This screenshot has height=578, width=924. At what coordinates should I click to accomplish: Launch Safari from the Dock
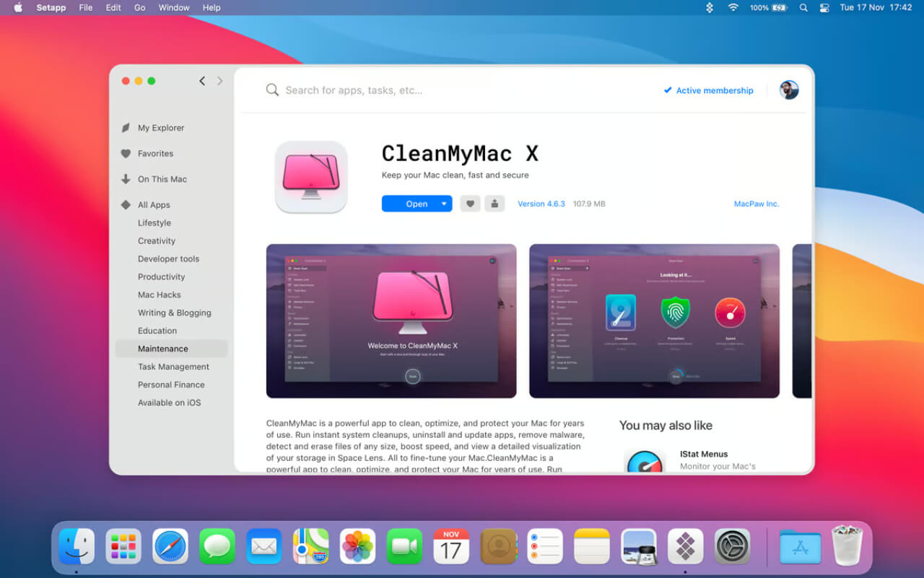pos(170,546)
